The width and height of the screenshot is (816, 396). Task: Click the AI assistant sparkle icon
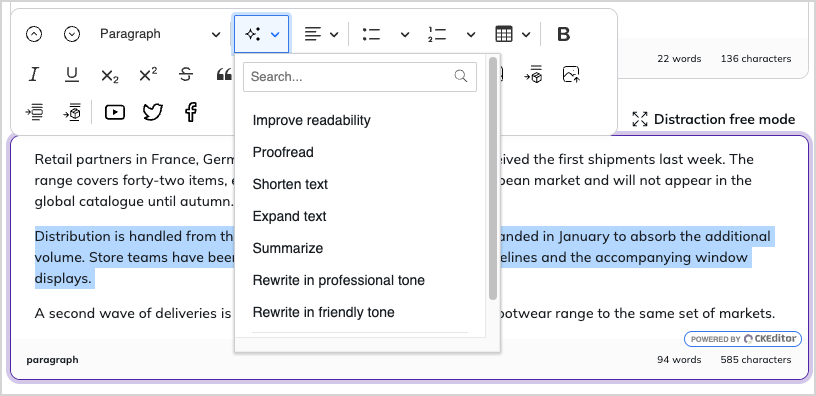click(x=253, y=34)
